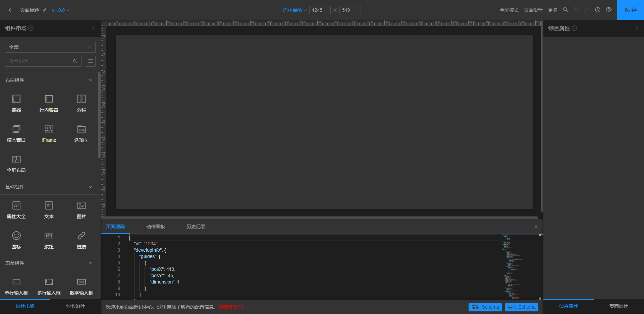Click the canvas horizontal scrollbar
Viewport: 644px width, 314px height.
[x=319, y=217]
